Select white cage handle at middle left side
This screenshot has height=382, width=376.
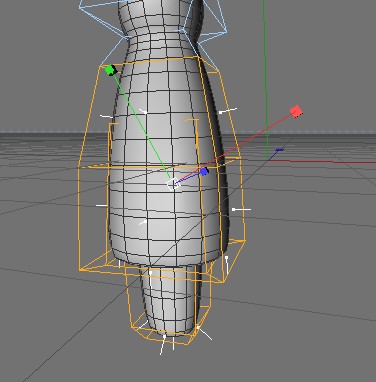click(102, 205)
